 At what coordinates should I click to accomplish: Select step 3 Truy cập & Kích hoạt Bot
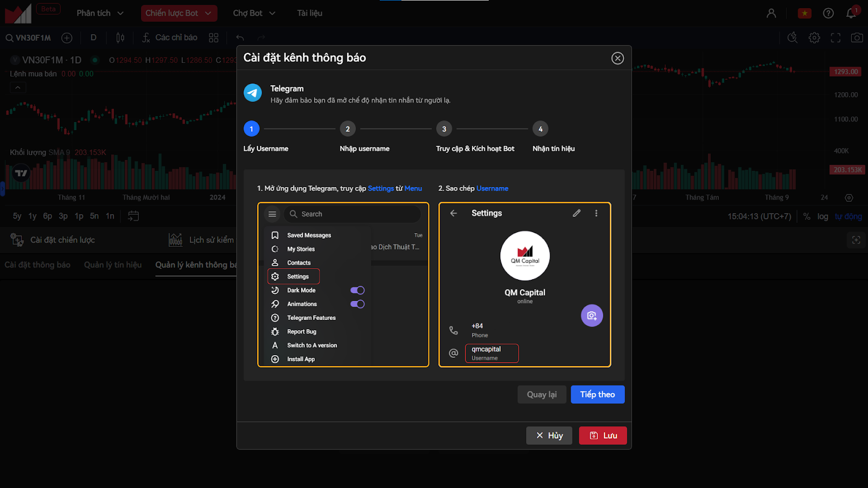coord(444,129)
